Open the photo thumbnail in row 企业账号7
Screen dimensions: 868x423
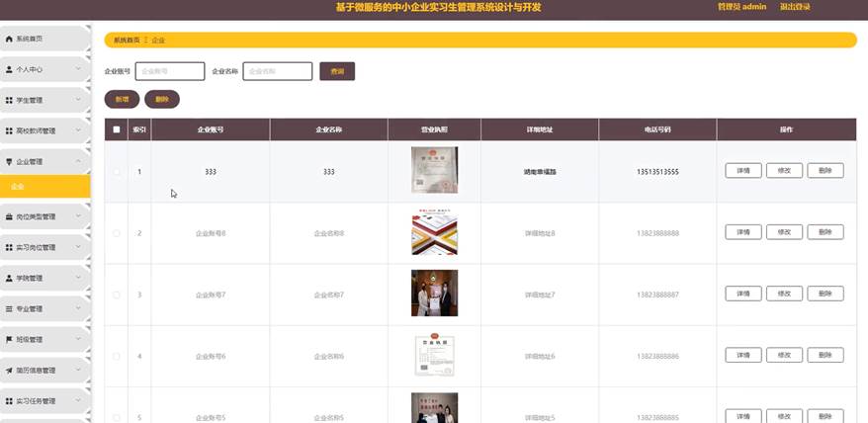click(435, 294)
